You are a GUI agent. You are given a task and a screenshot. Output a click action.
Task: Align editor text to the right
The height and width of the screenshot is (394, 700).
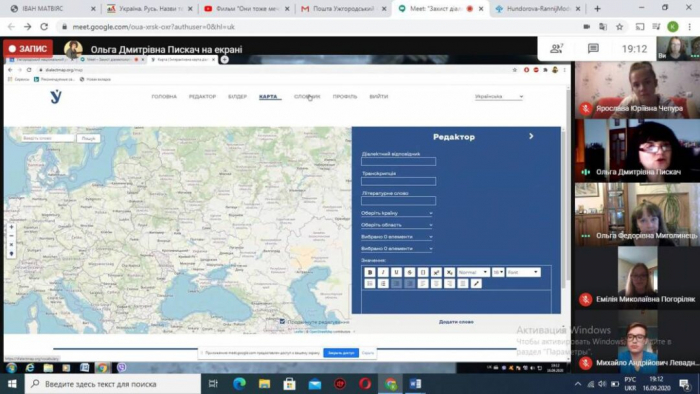click(450, 284)
